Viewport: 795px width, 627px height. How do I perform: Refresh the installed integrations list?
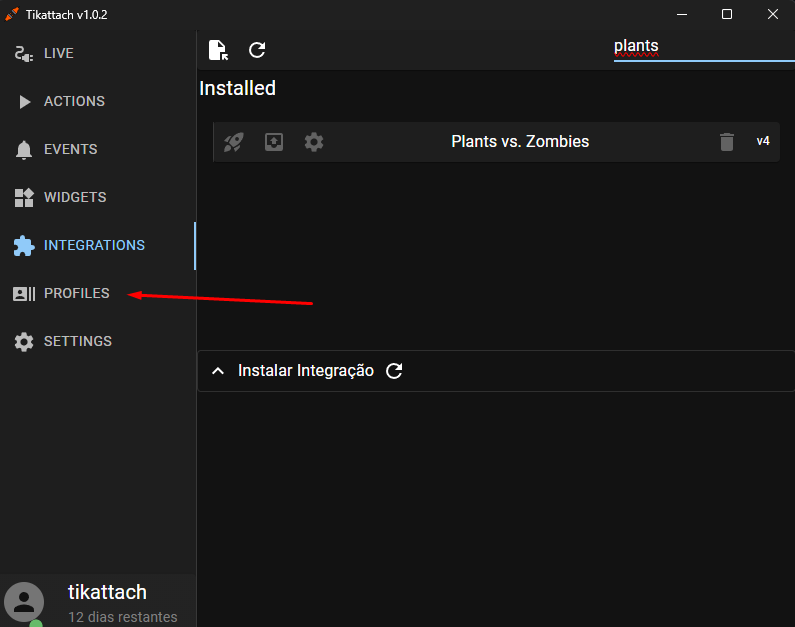tap(257, 50)
